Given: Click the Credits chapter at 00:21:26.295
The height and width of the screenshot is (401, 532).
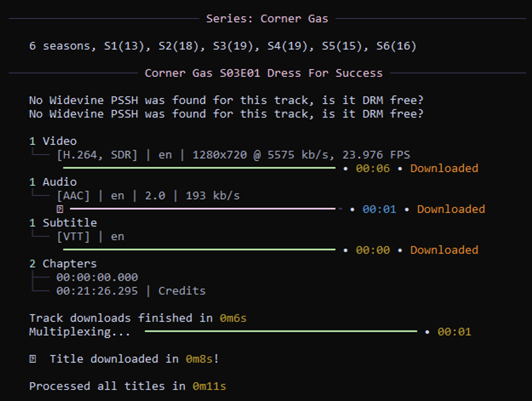Looking at the screenshot, I should pyautogui.click(x=131, y=291).
